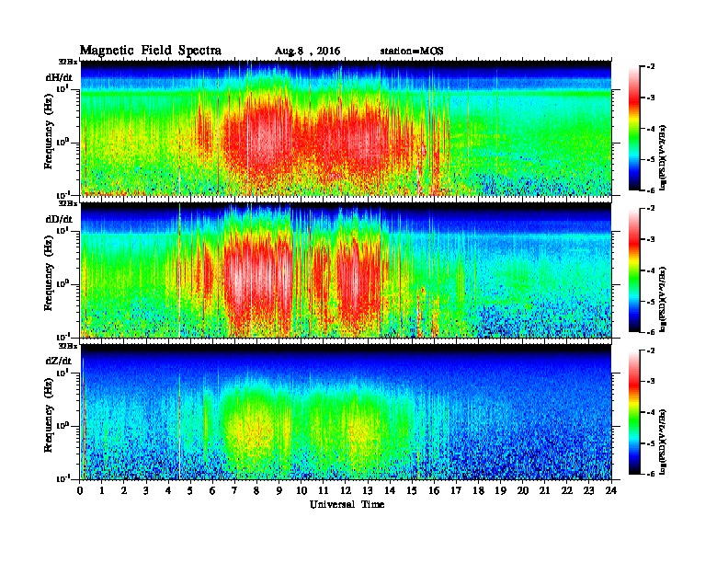Click the "dZ/dt" panel label
Viewport: 728px width, 563px height.
click(59, 361)
